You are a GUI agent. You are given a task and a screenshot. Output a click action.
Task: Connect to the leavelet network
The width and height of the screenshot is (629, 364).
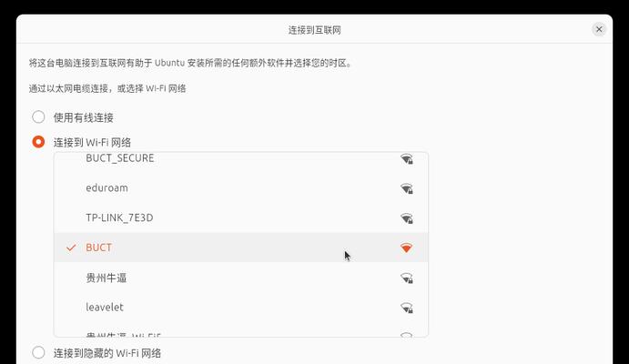pyautogui.click(x=241, y=307)
